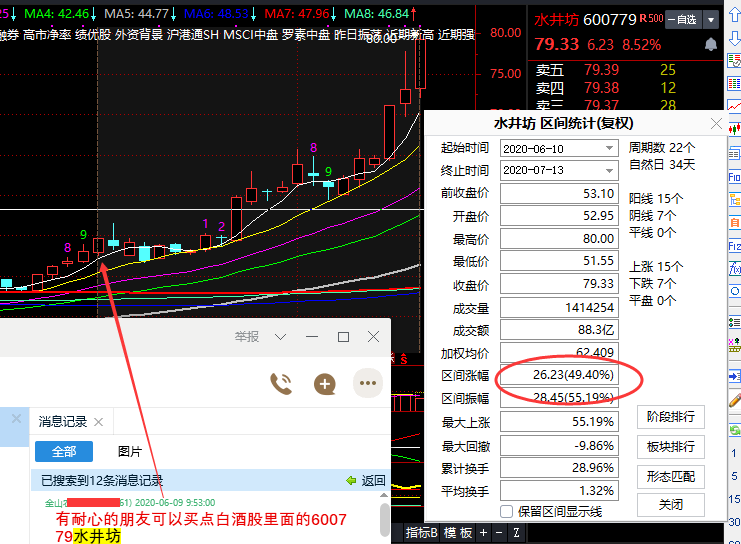Select the pencil drawing tool icon

(x=734, y=401)
